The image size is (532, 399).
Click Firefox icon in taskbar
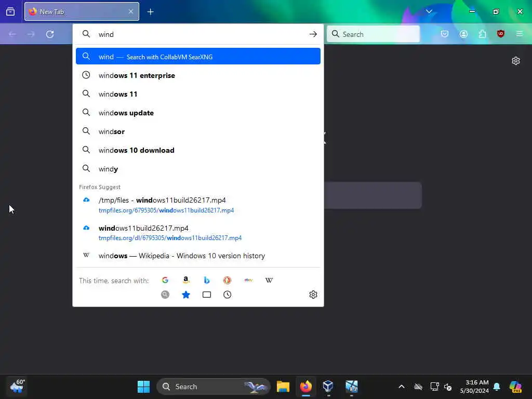click(x=305, y=387)
